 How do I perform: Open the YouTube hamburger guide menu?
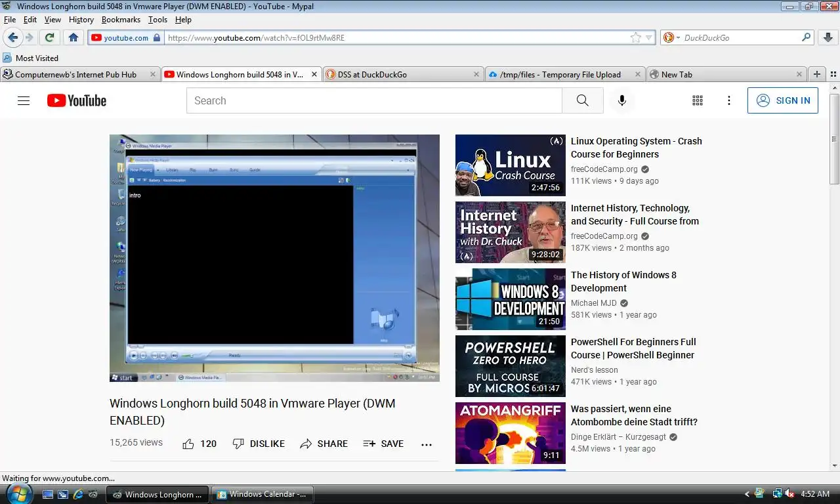24,100
